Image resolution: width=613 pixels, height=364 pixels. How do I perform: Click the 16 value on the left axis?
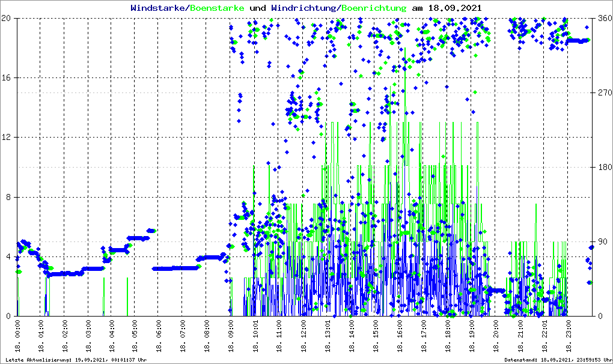(7, 78)
